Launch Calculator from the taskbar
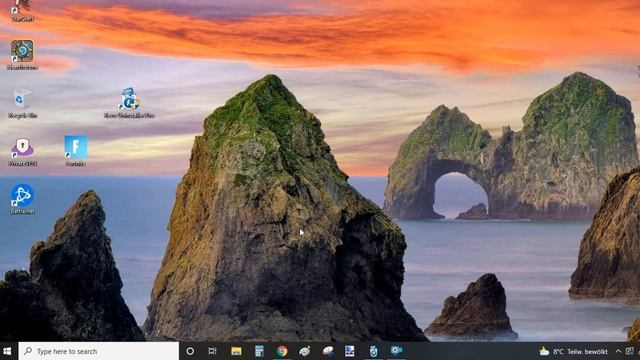This screenshot has height=360, width=640. (259, 351)
